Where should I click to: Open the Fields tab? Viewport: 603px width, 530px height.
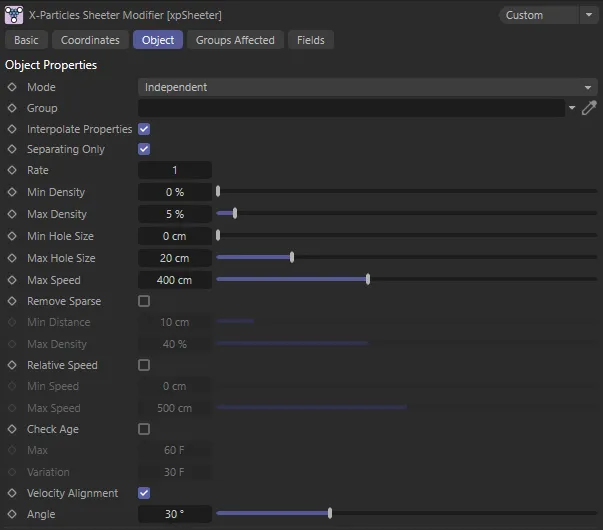[310, 40]
